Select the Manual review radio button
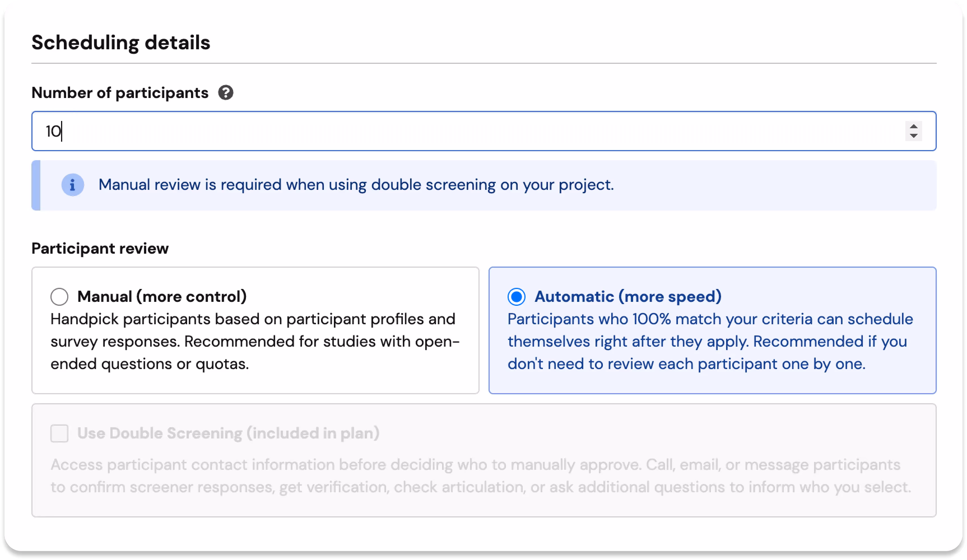The width and height of the screenshot is (967, 560). pyautogui.click(x=59, y=297)
